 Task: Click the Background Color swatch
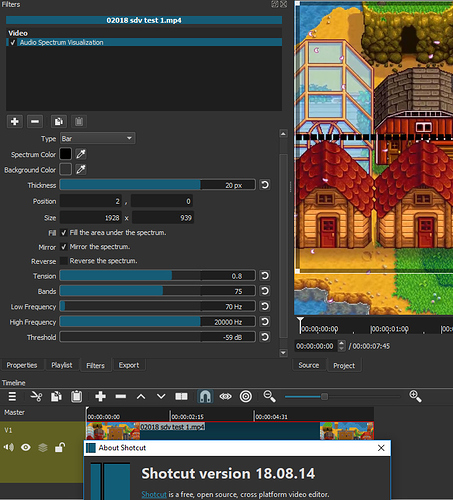pos(65,169)
